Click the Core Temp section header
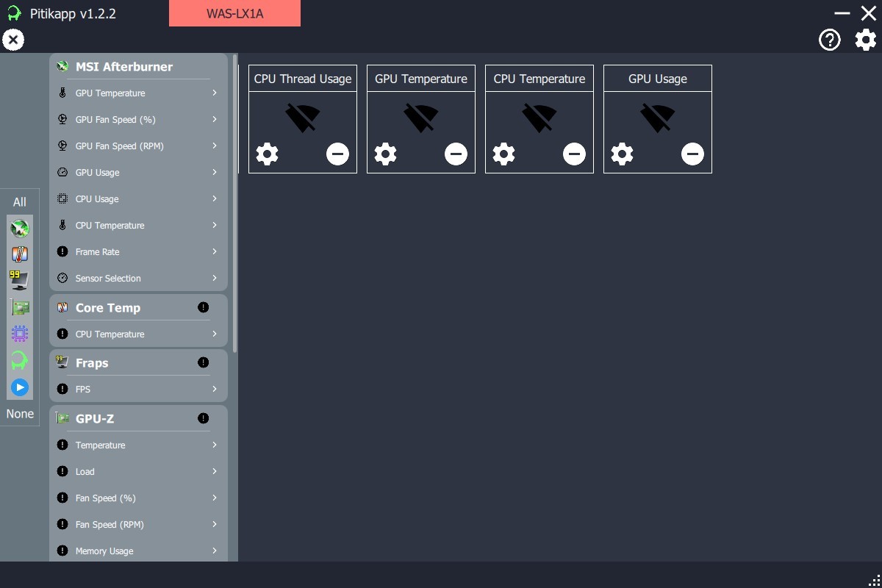The width and height of the screenshot is (882, 588). [x=138, y=307]
